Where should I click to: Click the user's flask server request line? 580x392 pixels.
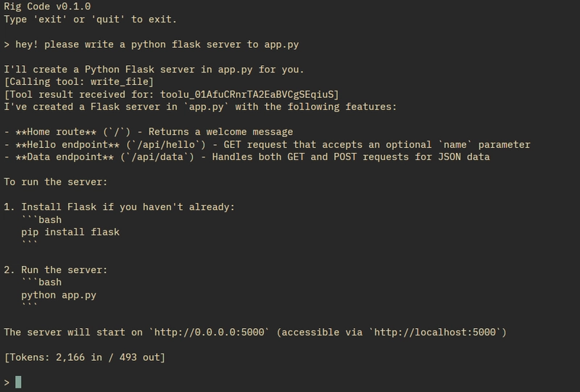click(x=156, y=45)
